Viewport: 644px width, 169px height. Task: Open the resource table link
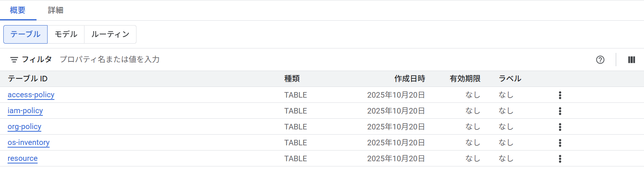22,158
